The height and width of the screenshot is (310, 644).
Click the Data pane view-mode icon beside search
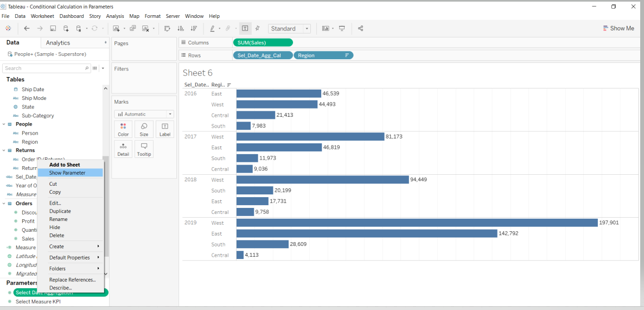click(x=95, y=68)
